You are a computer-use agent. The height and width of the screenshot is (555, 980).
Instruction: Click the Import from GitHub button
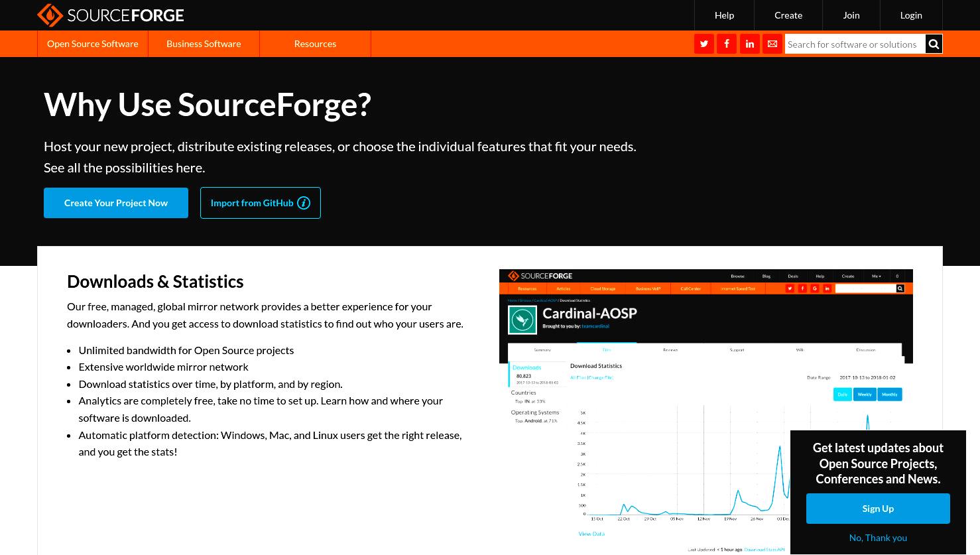[x=261, y=203]
